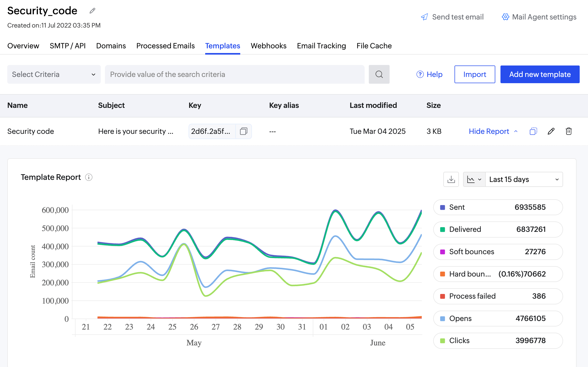This screenshot has width=588, height=367.
Task: Switch to the Webhooks tab
Action: (x=268, y=46)
